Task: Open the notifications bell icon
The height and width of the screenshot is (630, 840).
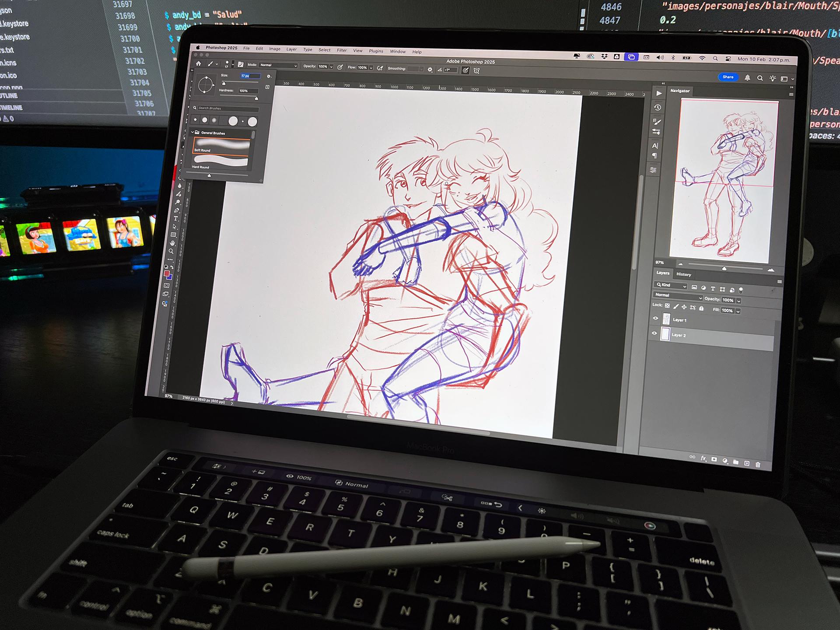Action: [747, 78]
